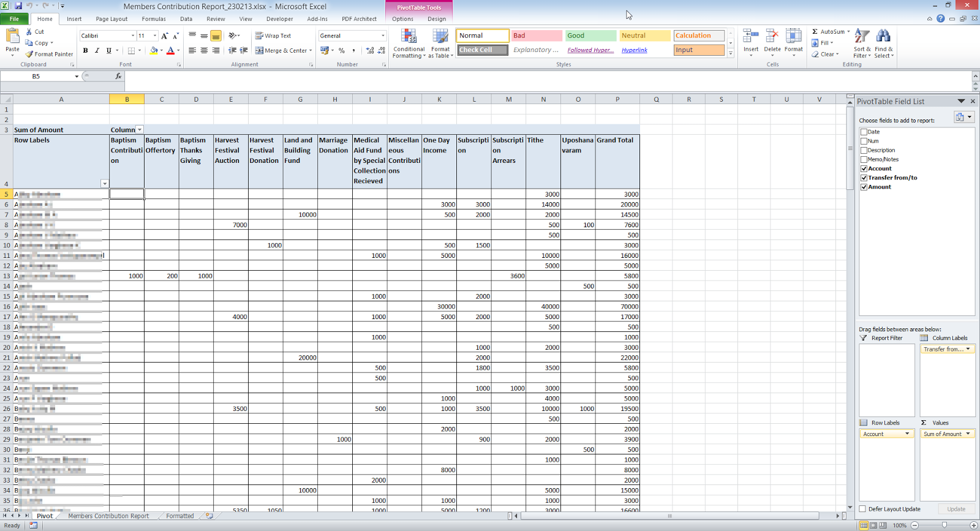The height and width of the screenshot is (531, 980).
Task: Click the Save icon in quick access toolbar
Action: 18,6
